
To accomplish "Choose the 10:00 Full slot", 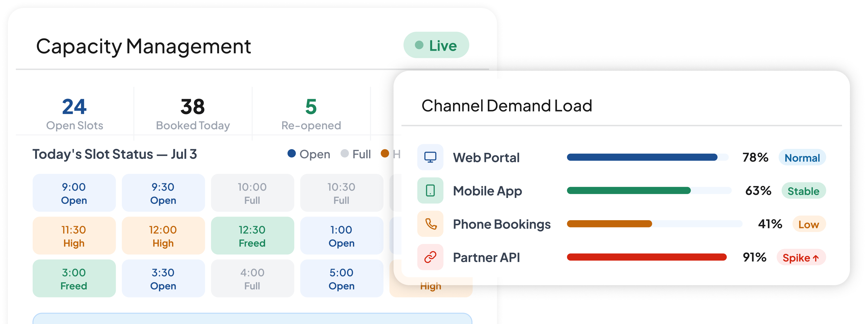I will tap(252, 193).
